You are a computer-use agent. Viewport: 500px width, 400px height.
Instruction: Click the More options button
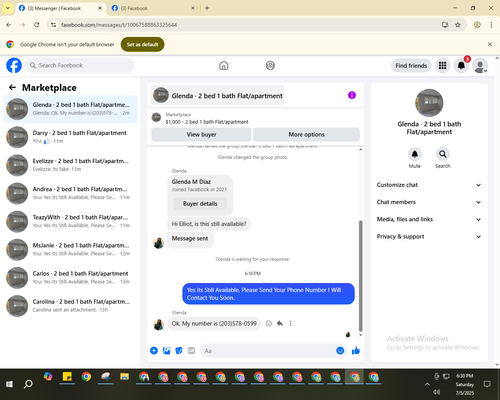pos(306,134)
